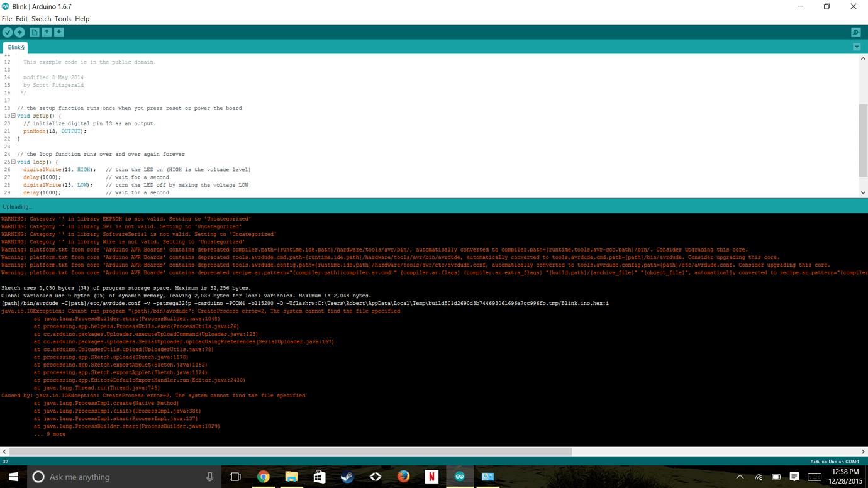Open Steam from the taskbar
Image resolution: width=868 pixels, height=488 pixels.
point(347,477)
